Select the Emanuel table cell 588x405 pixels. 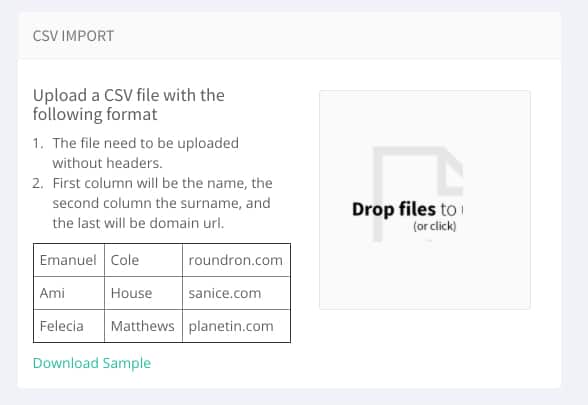[x=69, y=260]
